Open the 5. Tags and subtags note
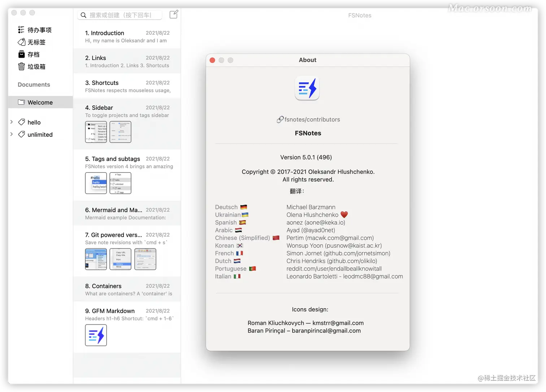The width and height of the screenshot is (546, 392). pyautogui.click(x=127, y=175)
